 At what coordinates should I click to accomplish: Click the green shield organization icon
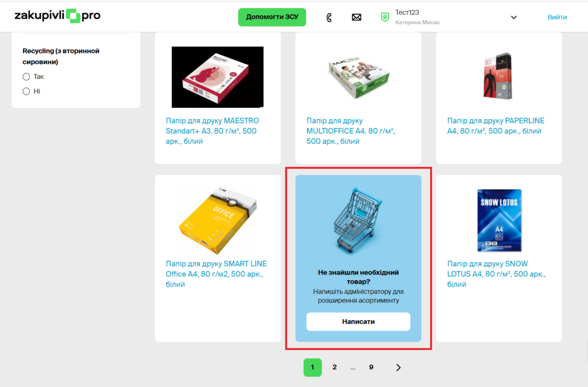pos(385,17)
